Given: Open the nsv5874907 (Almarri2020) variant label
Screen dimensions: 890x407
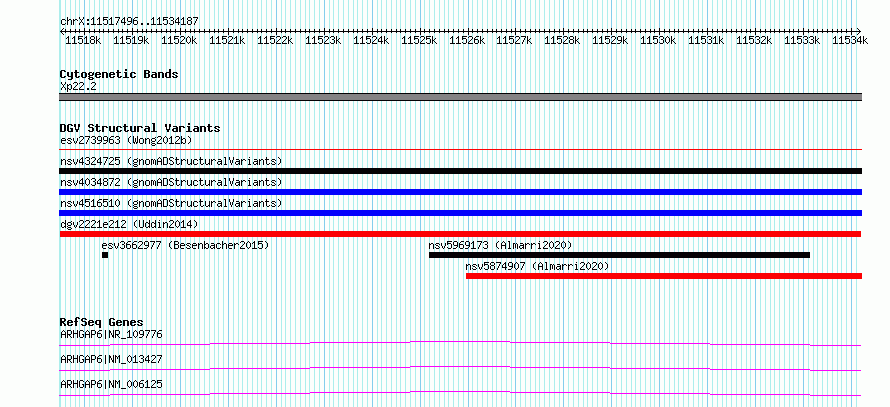Looking at the screenshot, I should coord(538,266).
